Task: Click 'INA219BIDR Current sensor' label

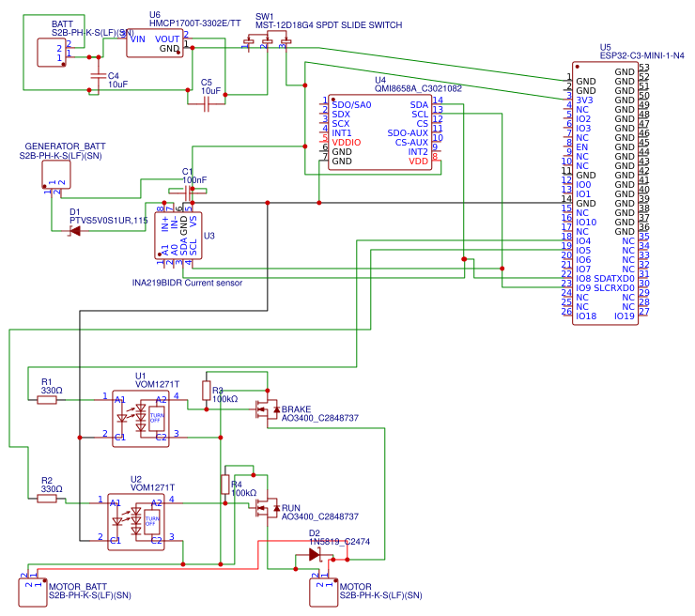Action: point(187,283)
